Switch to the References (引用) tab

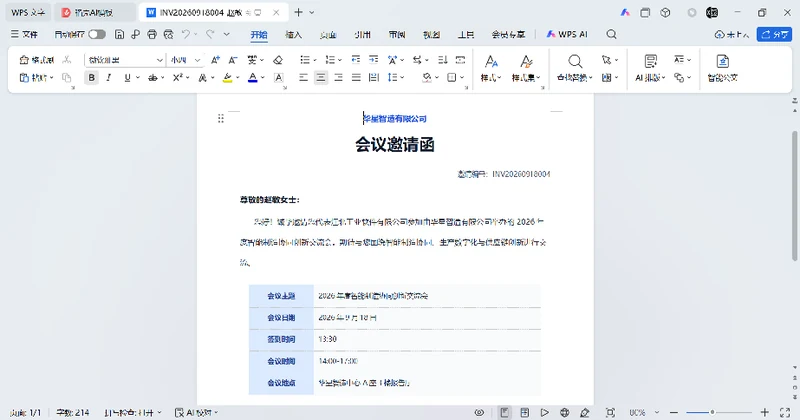click(x=362, y=34)
